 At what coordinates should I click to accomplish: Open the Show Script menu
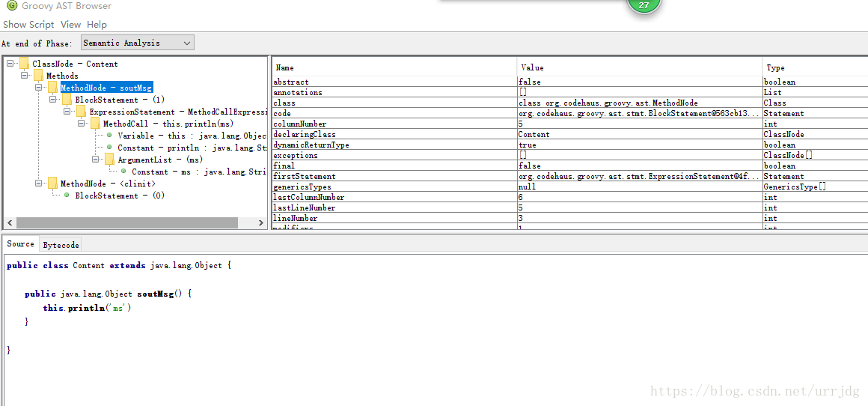[x=28, y=25]
